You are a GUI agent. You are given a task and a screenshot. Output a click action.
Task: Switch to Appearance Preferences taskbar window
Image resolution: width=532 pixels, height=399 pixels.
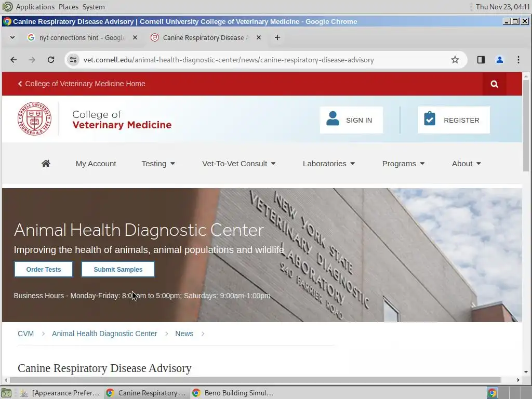pyautogui.click(x=60, y=393)
